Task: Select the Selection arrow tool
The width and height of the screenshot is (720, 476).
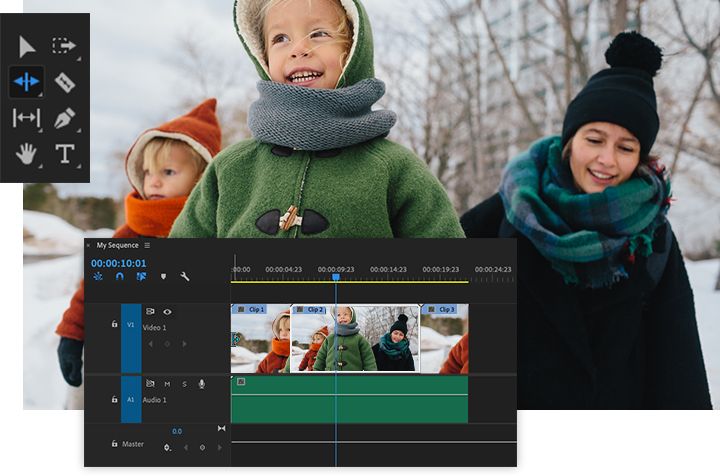Action: click(27, 46)
